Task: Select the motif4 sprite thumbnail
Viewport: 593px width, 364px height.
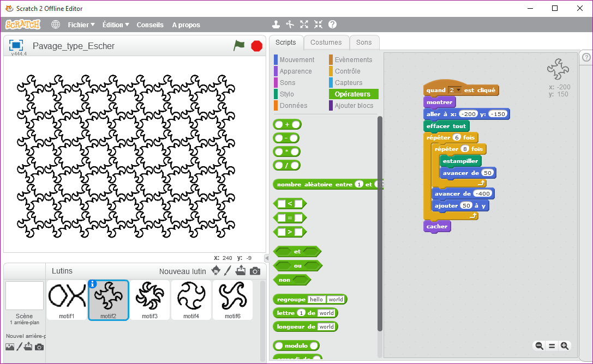Action: (191, 300)
